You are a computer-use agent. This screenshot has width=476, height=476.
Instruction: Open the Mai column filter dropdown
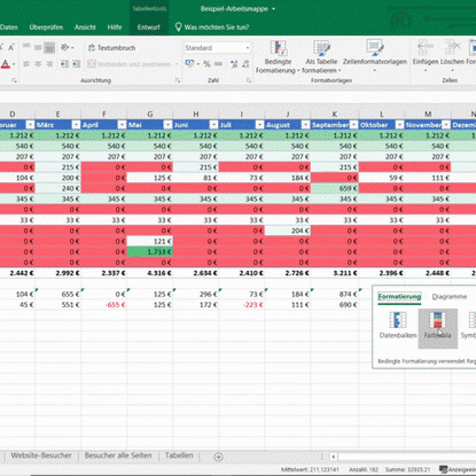click(x=168, y=125)
